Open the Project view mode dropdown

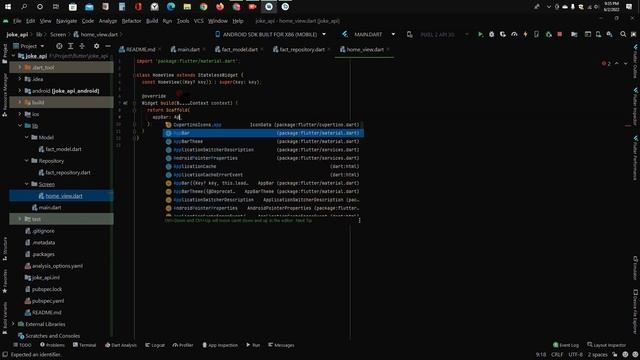coord(29,46)
